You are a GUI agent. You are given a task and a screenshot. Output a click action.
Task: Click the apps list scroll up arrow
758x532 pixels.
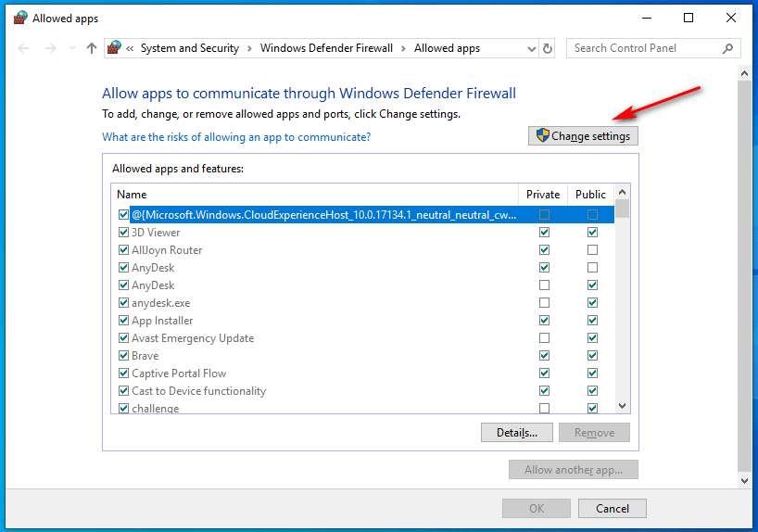point(622,192)
